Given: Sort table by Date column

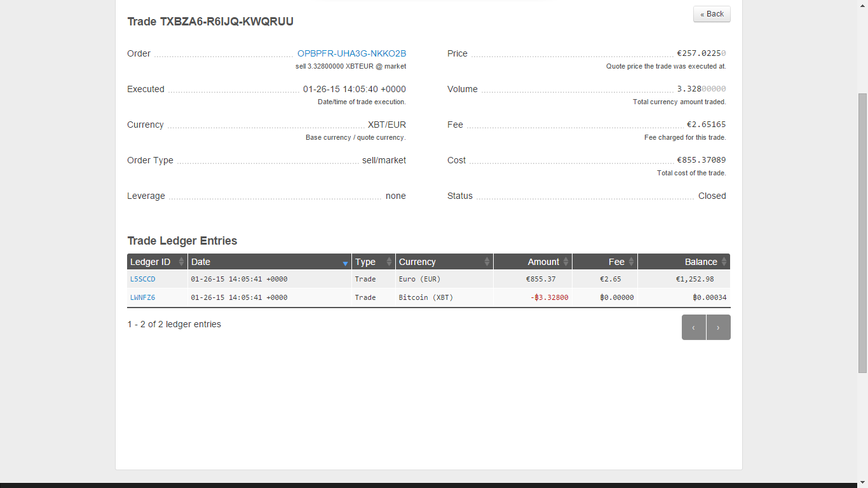Looking at the screenshot, I should (x=269, y=262).
